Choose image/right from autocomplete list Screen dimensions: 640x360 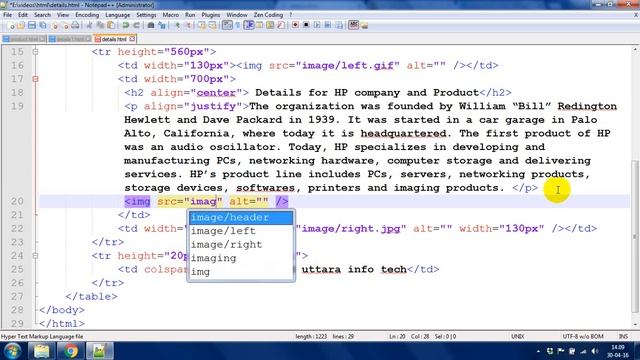point(241,244)
